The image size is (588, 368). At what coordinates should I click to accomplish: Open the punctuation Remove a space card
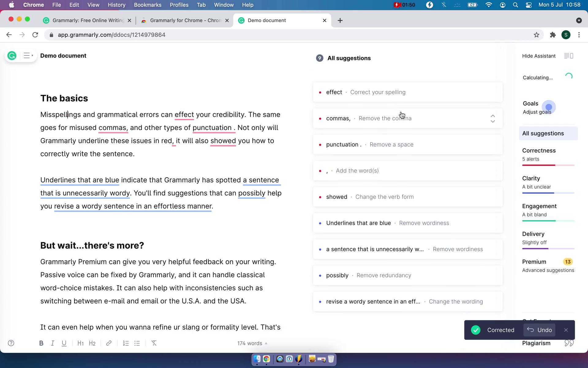point(408,144)
